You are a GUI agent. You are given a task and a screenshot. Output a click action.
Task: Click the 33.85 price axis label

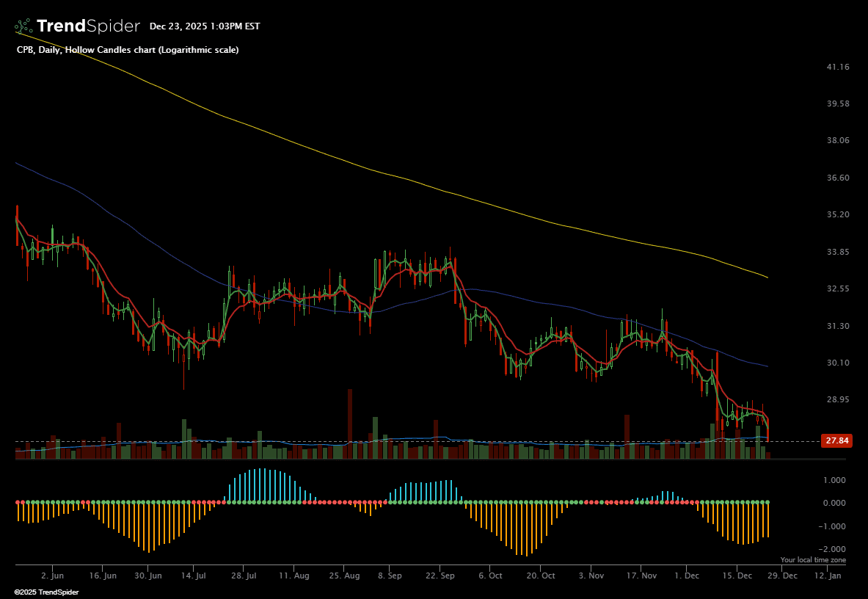[838, 252]
